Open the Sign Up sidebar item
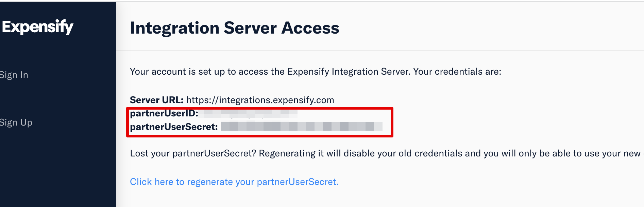Screen dimensions: 644x207 16,123
